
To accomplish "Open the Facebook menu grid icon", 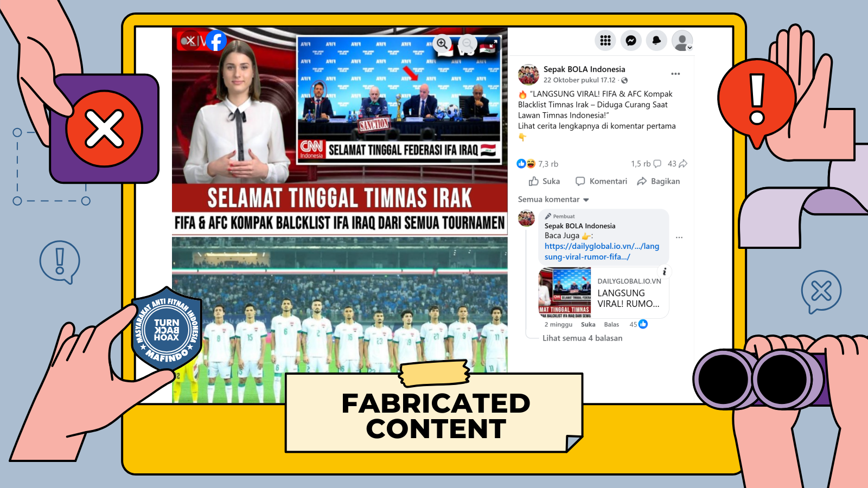I will point(605,41).
